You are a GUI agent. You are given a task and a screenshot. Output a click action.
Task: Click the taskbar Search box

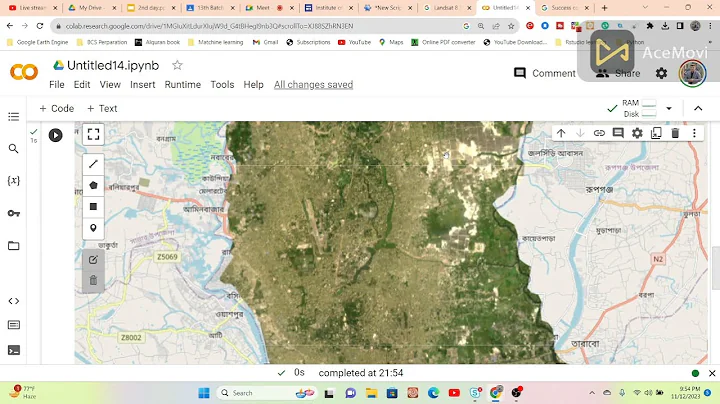click(267, 393)
